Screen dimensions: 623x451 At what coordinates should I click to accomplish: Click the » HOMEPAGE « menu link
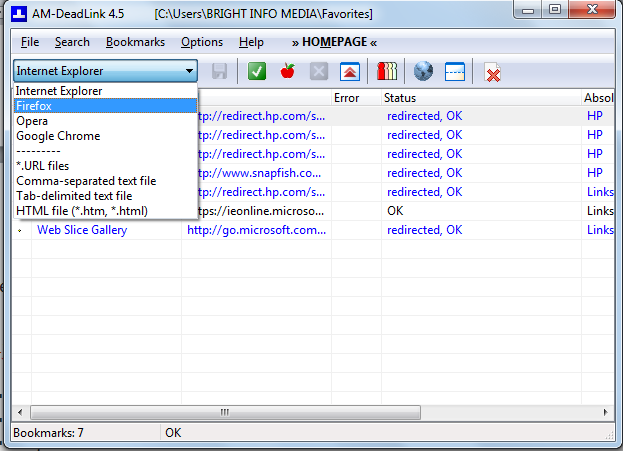[334, 42]
